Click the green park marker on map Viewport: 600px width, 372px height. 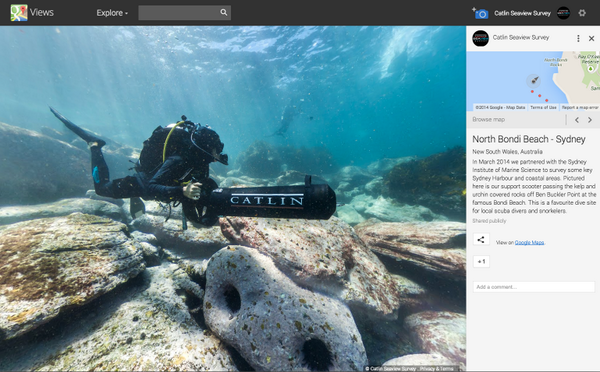pos(590,69)
